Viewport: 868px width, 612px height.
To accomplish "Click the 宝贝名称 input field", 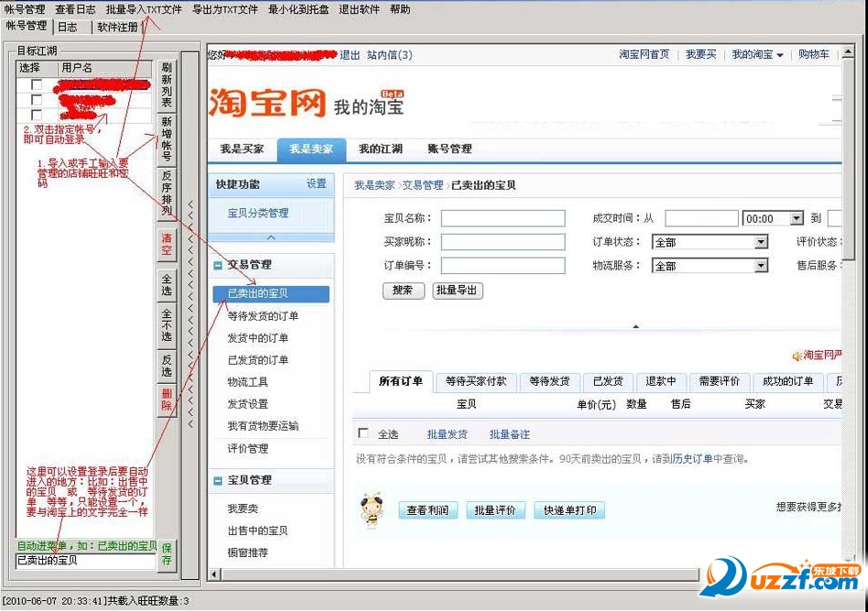I will coord(502,218).
